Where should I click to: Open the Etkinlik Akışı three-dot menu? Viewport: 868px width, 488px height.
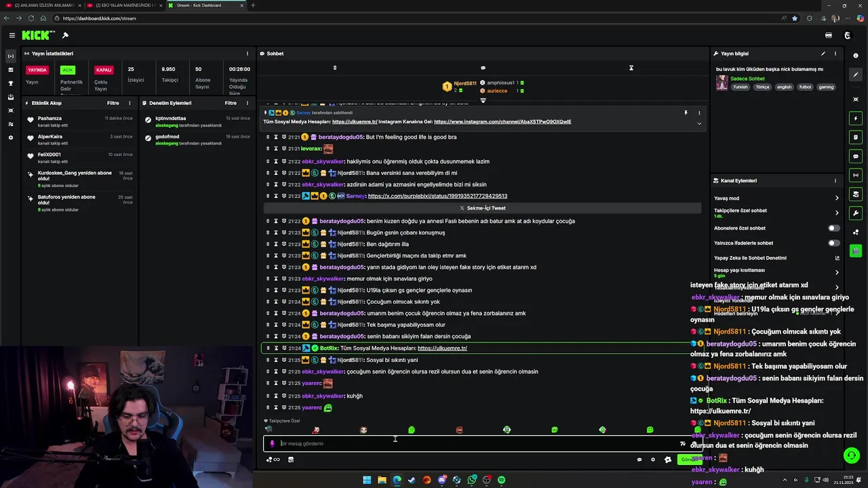click(130, 103)
